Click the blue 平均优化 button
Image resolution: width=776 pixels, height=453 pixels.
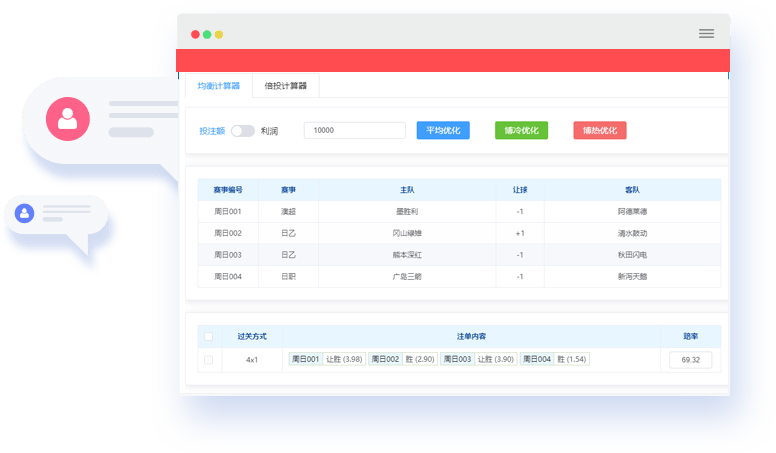point(443,131)
